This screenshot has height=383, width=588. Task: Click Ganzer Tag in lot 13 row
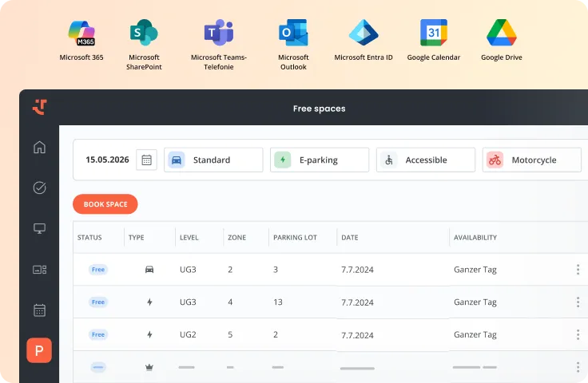point(475,302)
